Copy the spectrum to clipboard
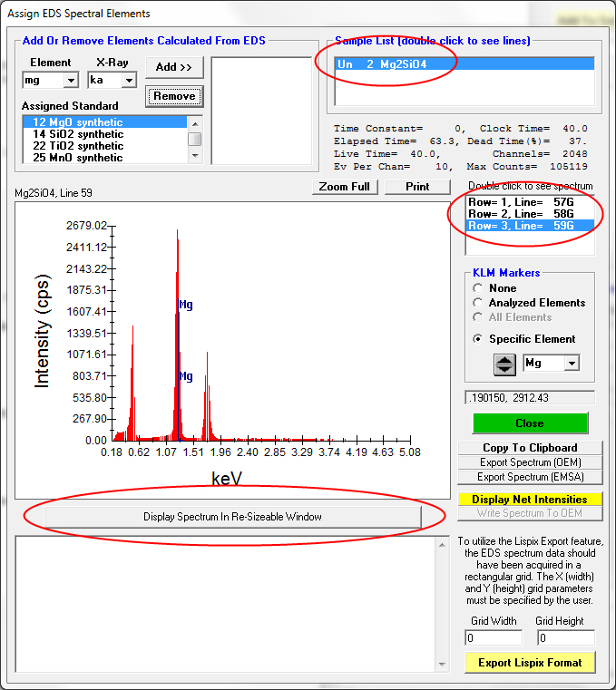The height and width of the screenshot is (690, 616). pyautogui.click(x=530, y=448)
